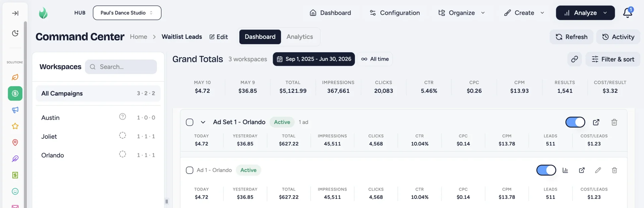Open the Analyze dropdown menu
This screenshot has height=208, width=644.
tap(585, 13)
